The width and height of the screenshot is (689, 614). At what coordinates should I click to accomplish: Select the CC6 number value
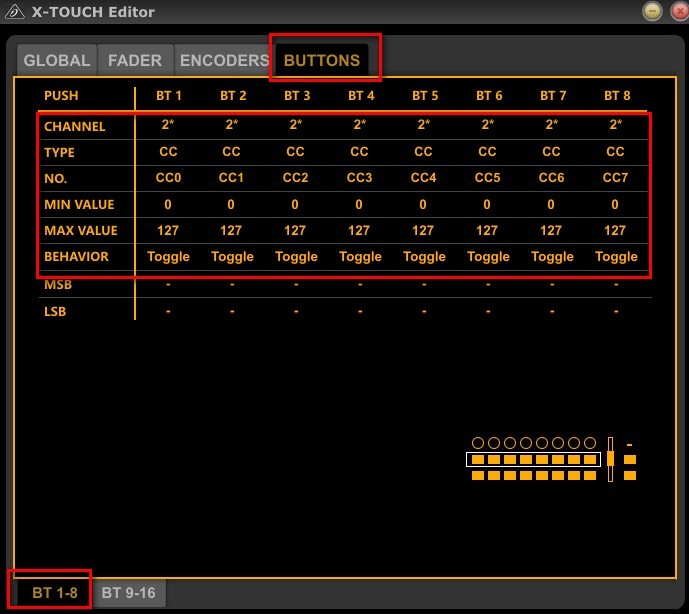pos(551,178)
